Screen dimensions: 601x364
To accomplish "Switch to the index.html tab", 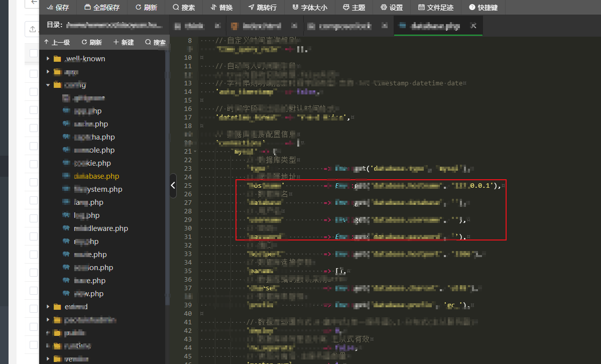I will click(263, 26).
